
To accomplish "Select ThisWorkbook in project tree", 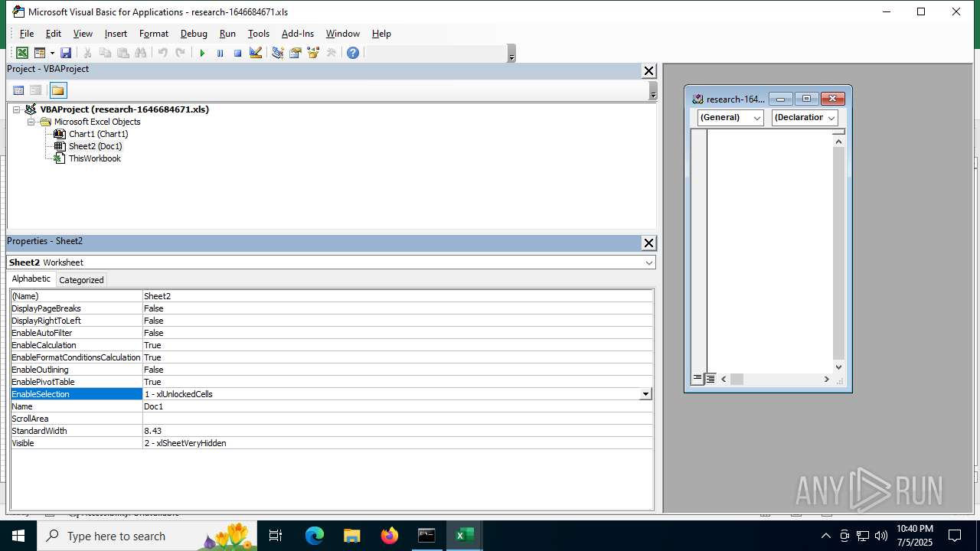I will point(94,158).
